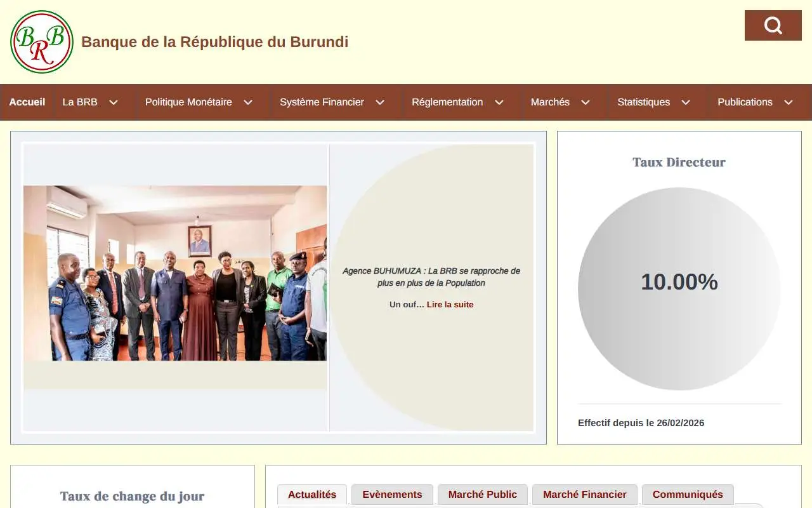
Task: Open Marchés menu label
Action: 550,102
